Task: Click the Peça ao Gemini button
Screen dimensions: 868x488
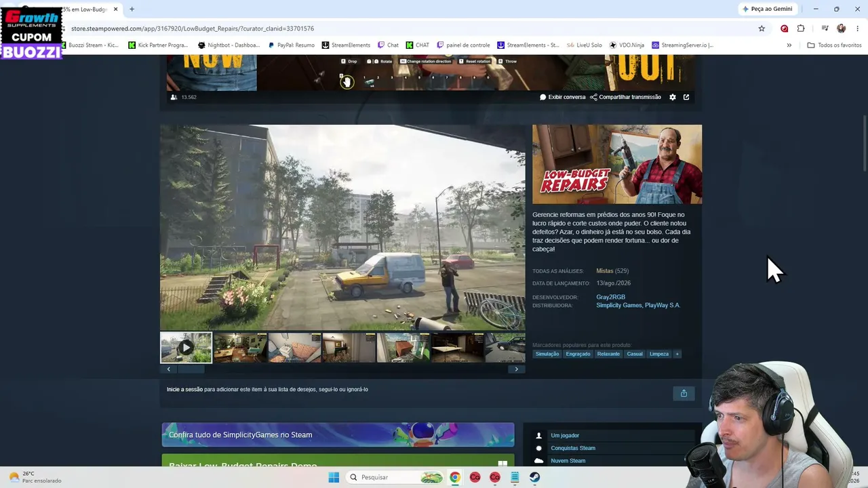Action: click(767, 9)
